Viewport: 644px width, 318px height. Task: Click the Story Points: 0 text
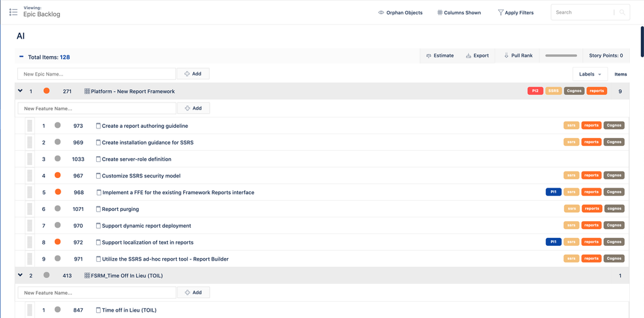coord(606,55)
